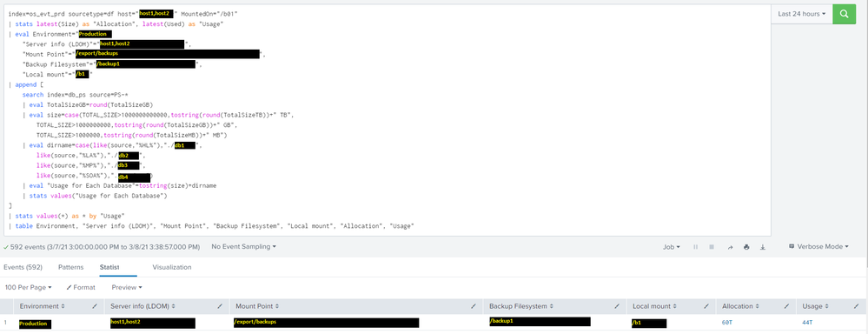Open the No Event Sampling dropdown
The image size is (868, 334).
[243, 246]
